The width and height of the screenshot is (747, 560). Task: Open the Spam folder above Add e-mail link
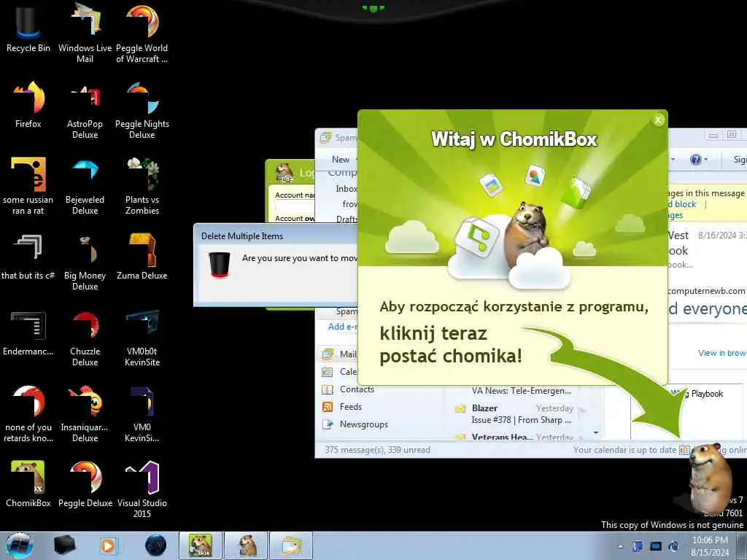pyautogui.click(x=347, y=311)
